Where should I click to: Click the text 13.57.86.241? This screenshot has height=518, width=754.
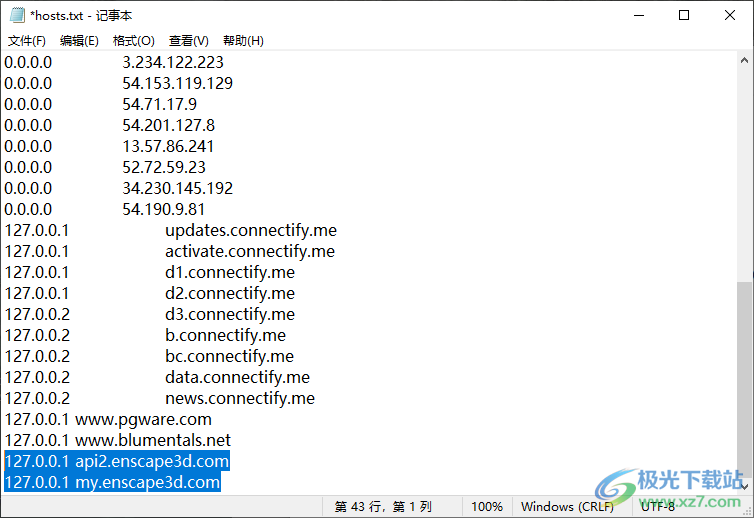[x=168, y=147]
